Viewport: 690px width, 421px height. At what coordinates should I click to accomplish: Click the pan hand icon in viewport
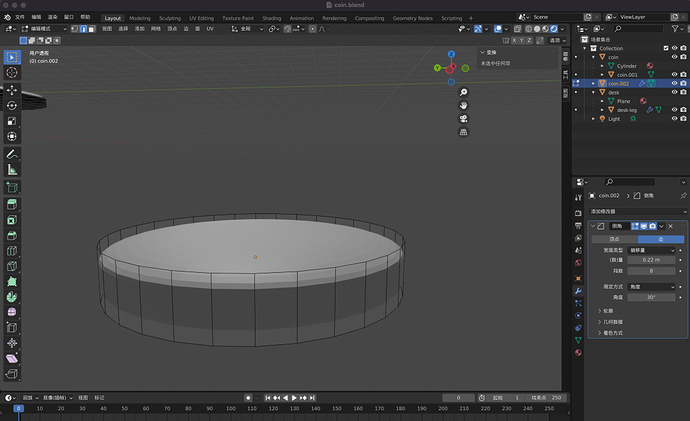click(x=464, y=105)
